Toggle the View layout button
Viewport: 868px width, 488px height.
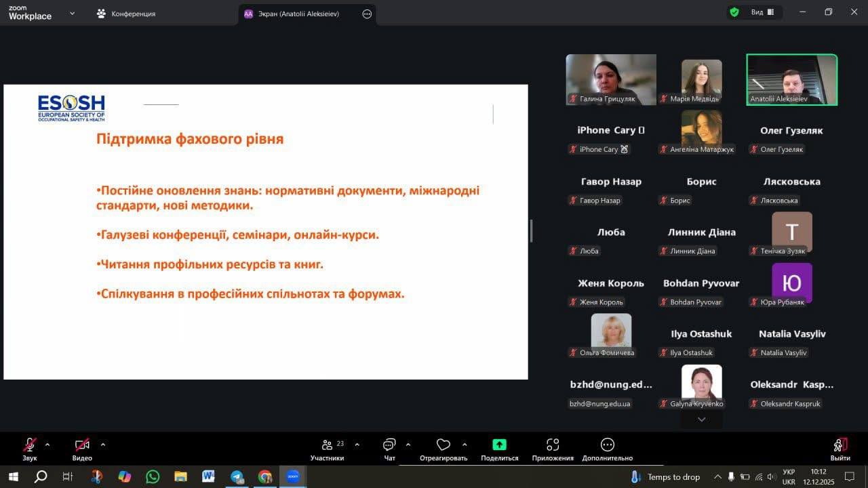pos(763,12)
